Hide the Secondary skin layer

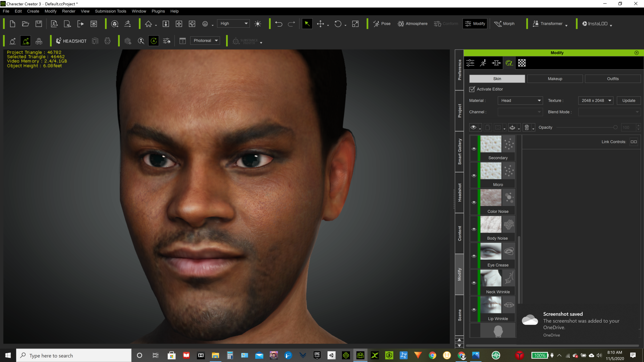(x=474, y=149)
